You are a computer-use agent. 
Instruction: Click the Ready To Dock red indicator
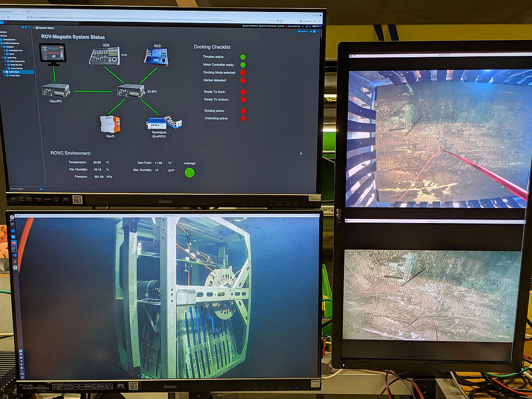[243, 92]
